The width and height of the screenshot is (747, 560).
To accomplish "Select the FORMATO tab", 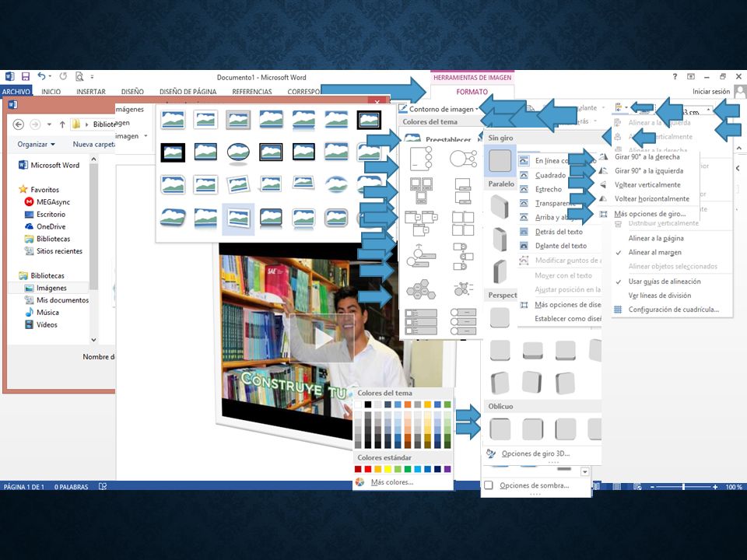I will click(x=472, y=92).
